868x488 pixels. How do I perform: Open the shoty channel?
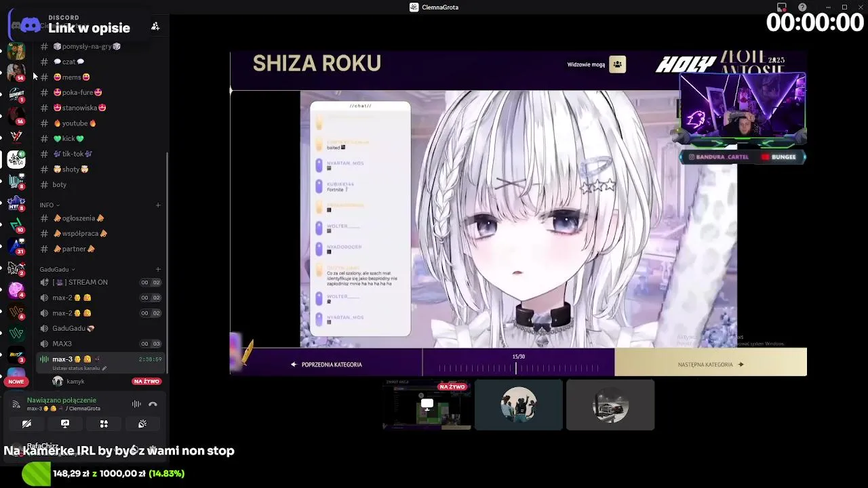coord(100,169)
